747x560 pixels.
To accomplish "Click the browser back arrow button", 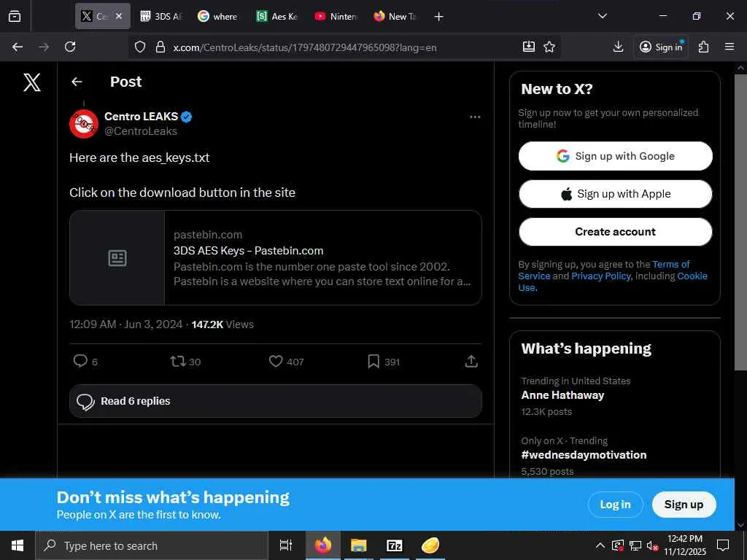I will tap(18, 47).
